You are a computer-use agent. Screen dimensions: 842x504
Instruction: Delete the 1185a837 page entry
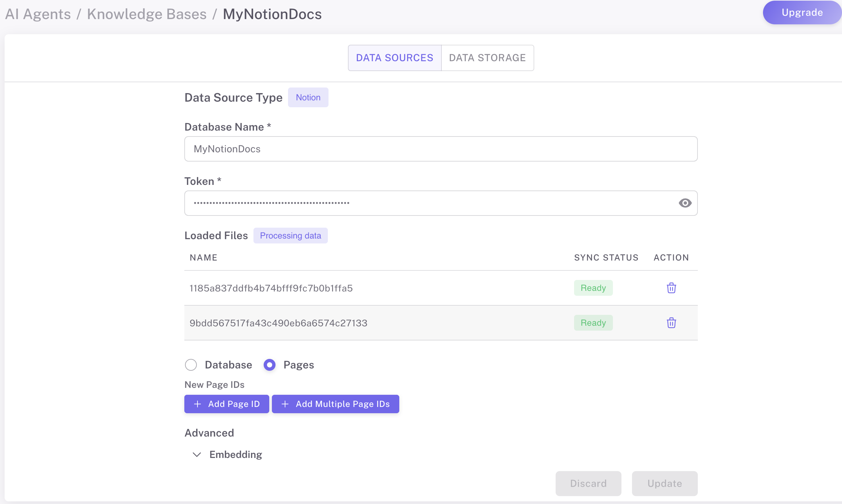coord(671,288)
